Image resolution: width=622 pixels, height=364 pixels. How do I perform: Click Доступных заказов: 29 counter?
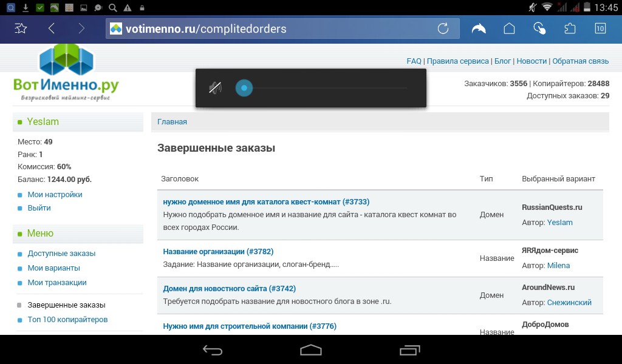click(x=568, y=95)
